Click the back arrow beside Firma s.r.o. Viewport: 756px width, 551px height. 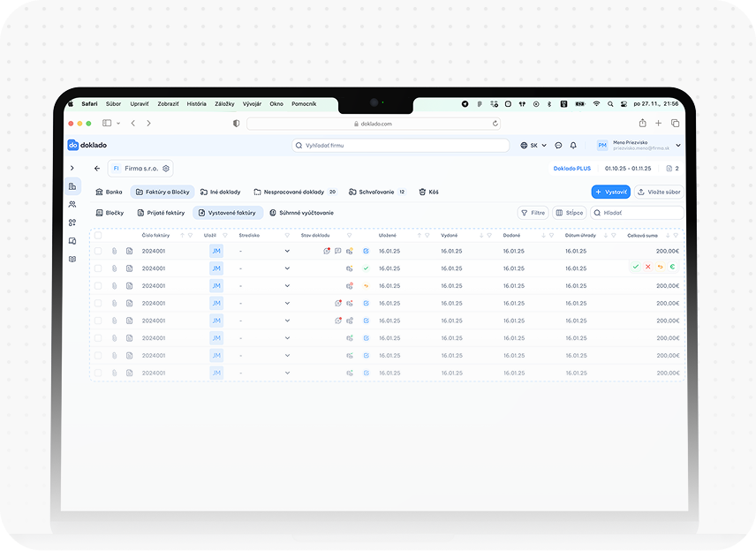coord(97,169)
